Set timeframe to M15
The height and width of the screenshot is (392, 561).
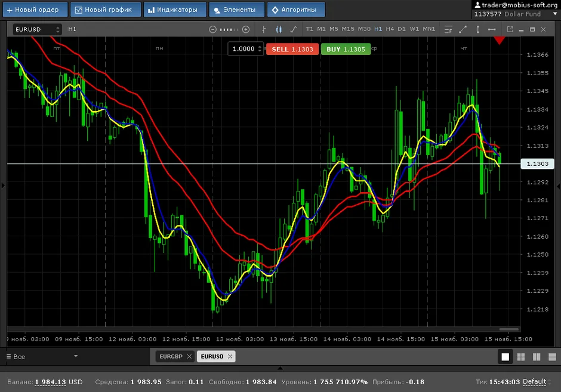(348, 29)
